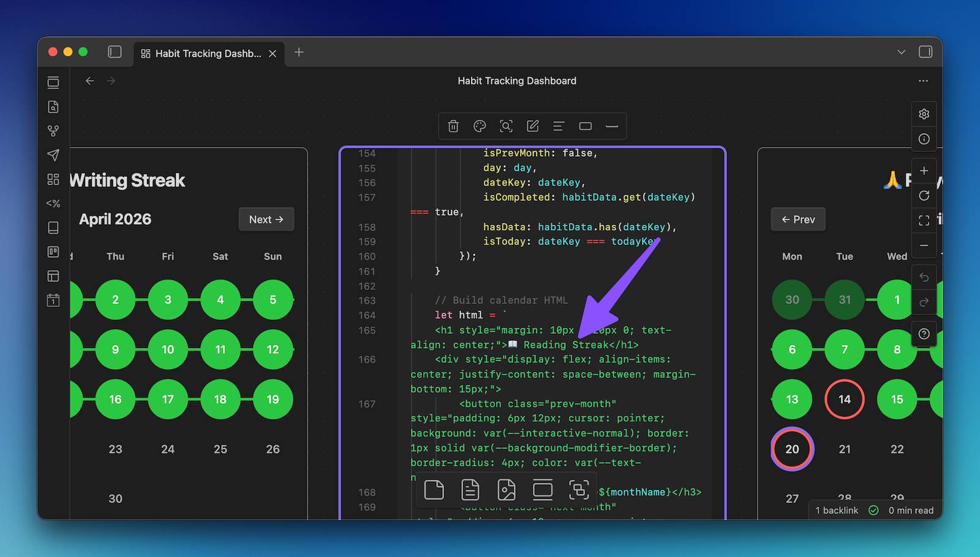Open graph view from the ribbon
Screen dimensions: 980x557
pyautogui.click(x=53, y=131)
